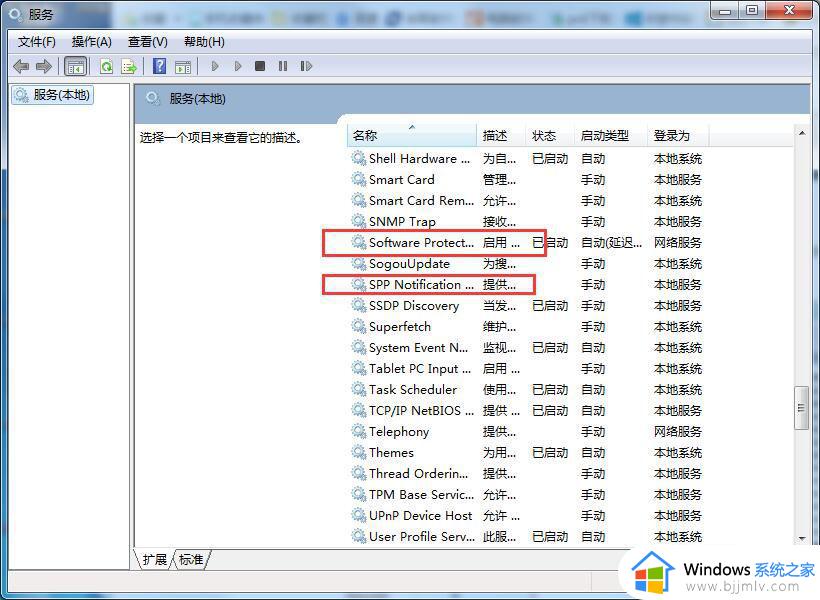Open the 操作(A) menu
Screen dimensions: 820x600
92,41
